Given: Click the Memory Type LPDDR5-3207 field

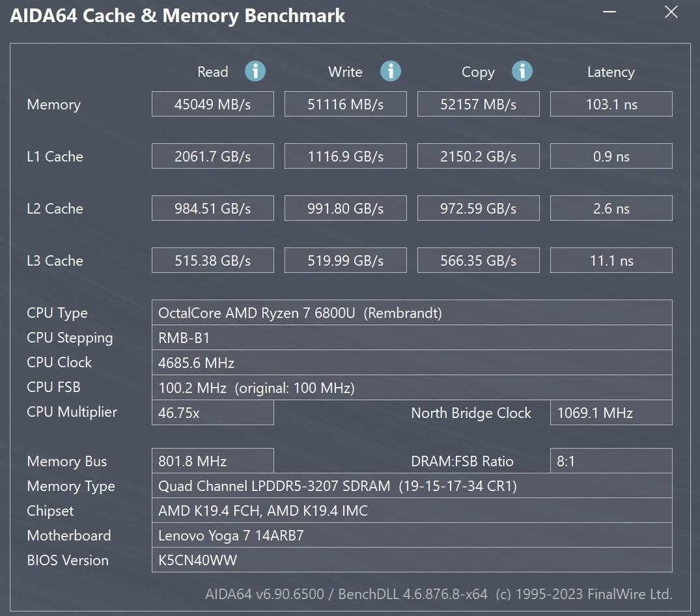Looking at the screenshot, I should click(x=412, y=486).
